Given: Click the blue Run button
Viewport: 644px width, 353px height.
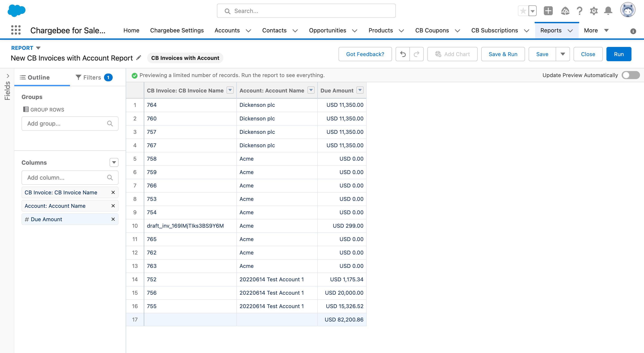Looking at the screenshot, I should pos(619,54).
